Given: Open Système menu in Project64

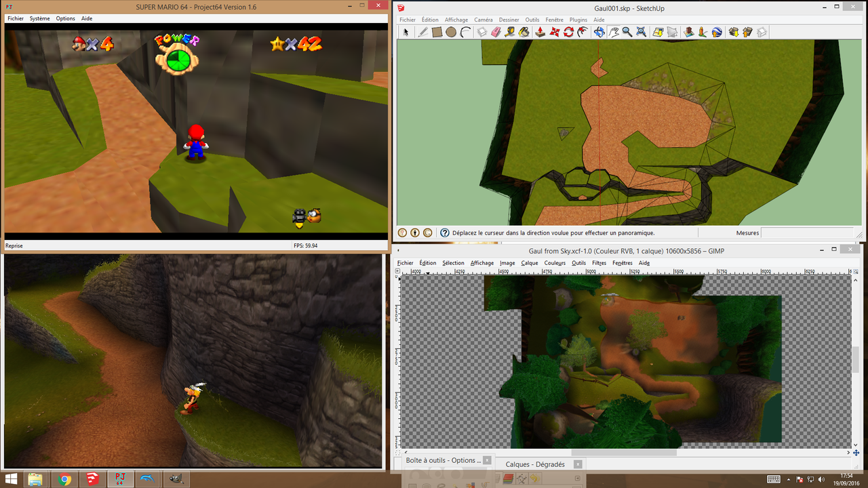Looking at the screenshot, I should pos(39,18).
